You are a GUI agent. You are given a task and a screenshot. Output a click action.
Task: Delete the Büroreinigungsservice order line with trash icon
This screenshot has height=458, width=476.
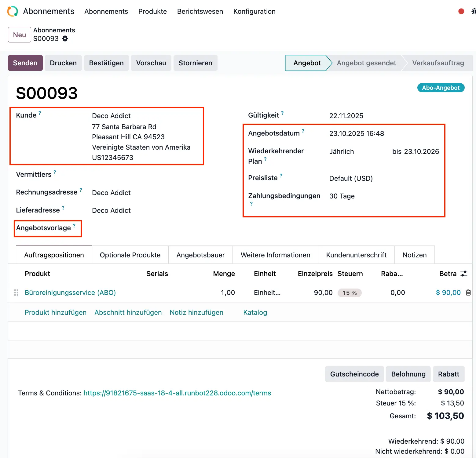point(468,293)
